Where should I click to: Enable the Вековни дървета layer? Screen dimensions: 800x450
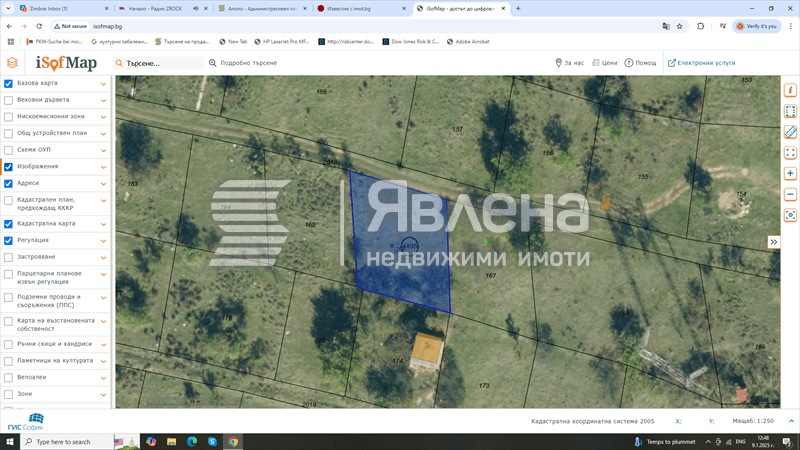pyautogui.click(x=8, y=101)
